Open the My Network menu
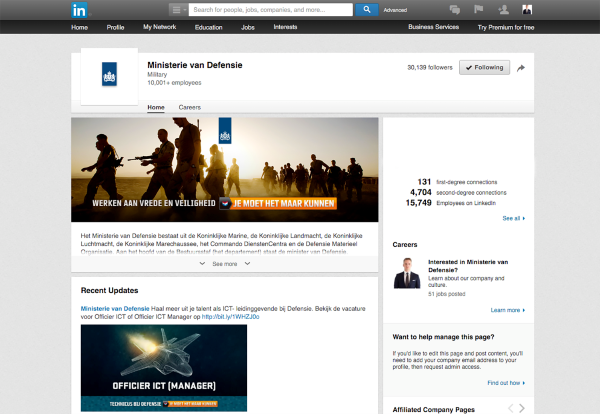600x414 pixels. pyautogui.click(x=160, y=27)
